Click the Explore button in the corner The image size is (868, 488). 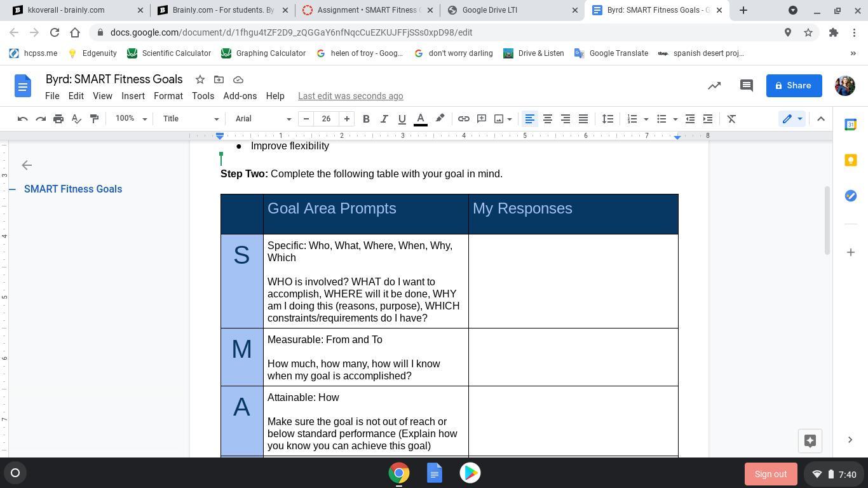tap(810, 441)
